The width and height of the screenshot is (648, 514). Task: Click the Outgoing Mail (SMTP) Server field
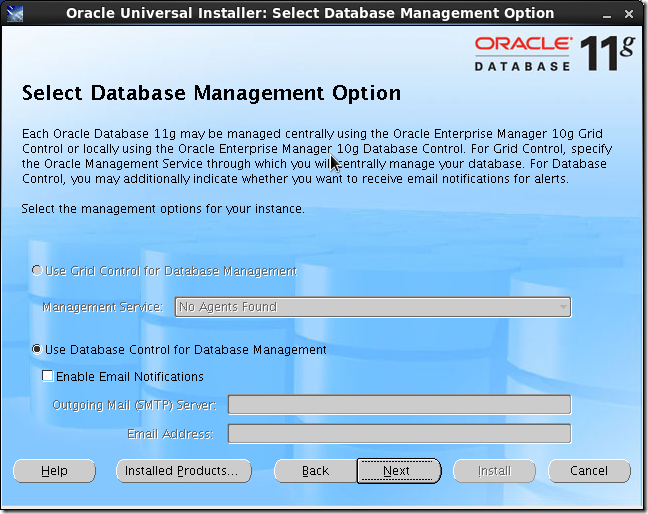[x=400, y=405]
